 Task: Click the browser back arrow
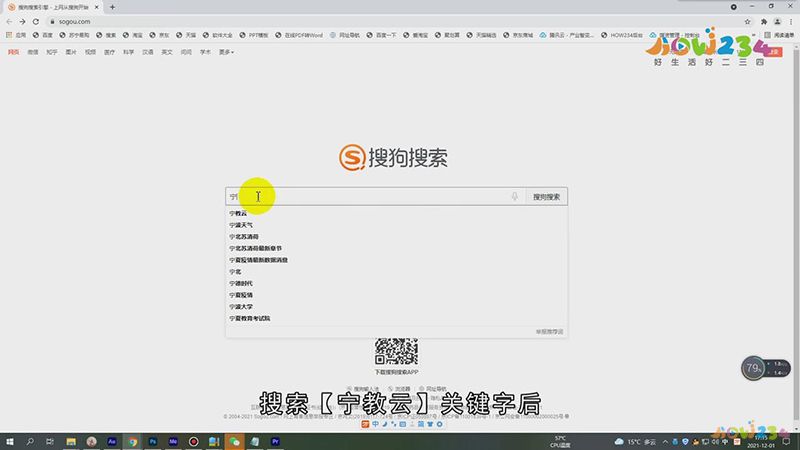click(x=9, y=21)
